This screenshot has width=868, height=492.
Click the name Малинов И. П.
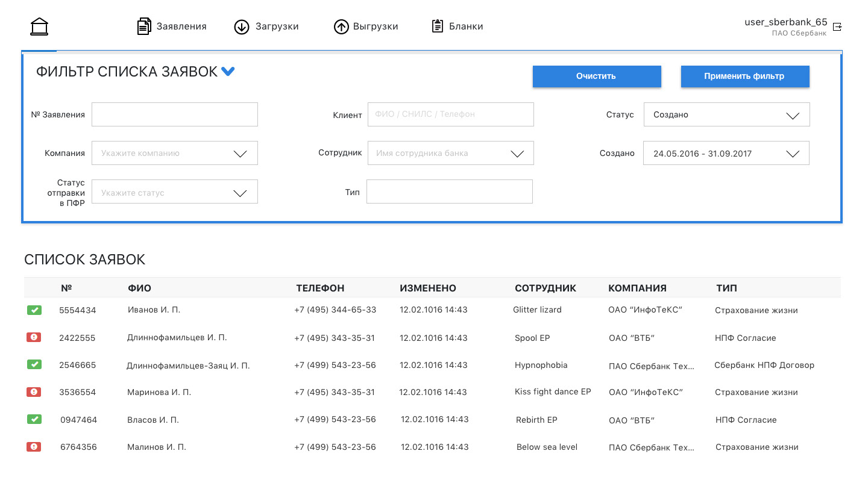157,447
